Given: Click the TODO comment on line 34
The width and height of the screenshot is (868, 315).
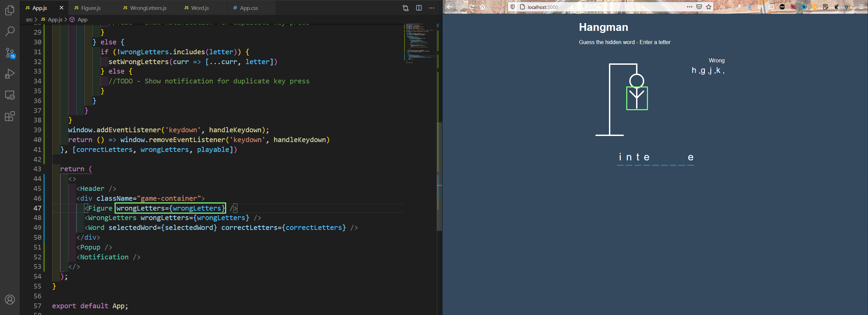Looking at the screenshot, I should pos(209,81).
